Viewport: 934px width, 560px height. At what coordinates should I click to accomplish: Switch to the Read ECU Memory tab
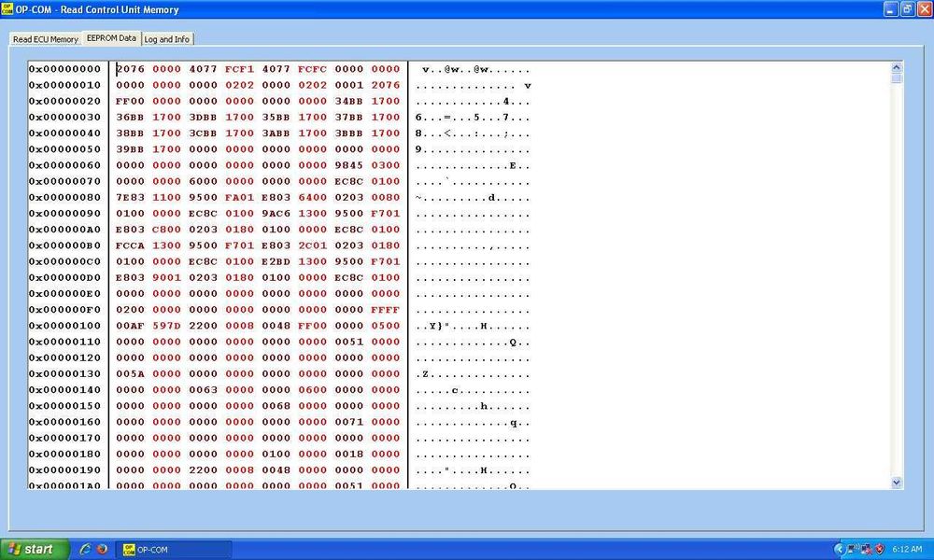click(x=46, y=38)
